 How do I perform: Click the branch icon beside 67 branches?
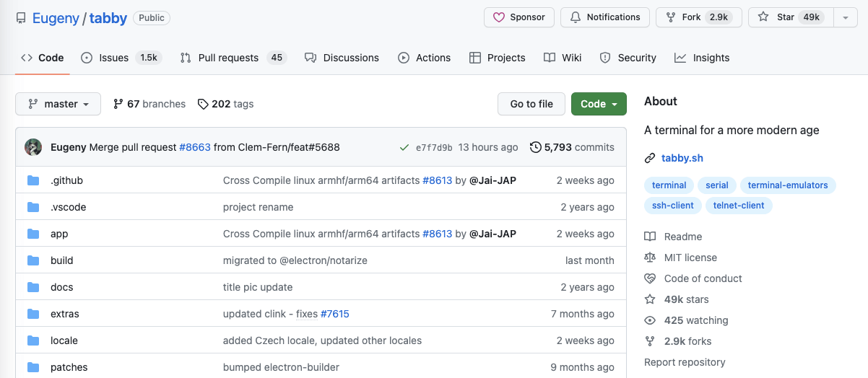coord(118,104)
